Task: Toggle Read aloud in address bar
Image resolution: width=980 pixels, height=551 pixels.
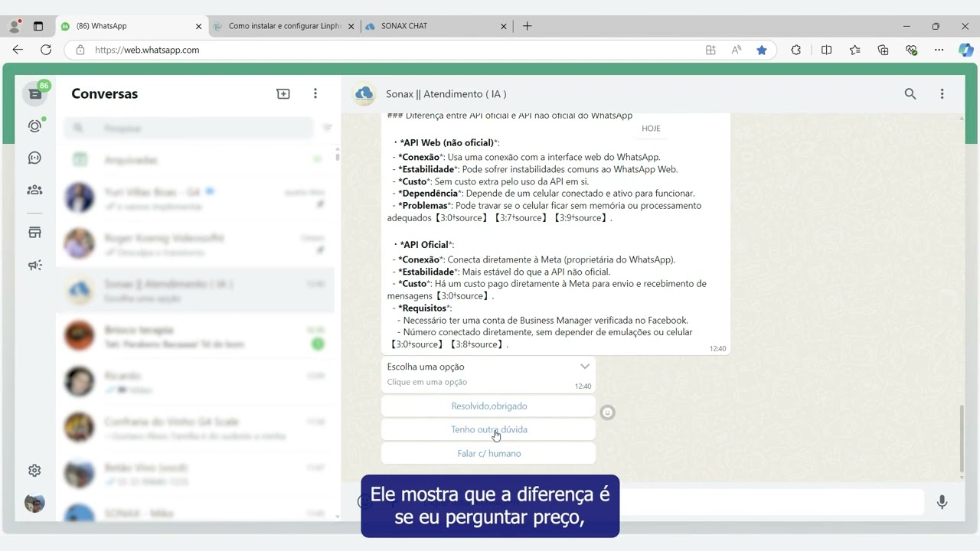Action: click(x=736, y=50)
